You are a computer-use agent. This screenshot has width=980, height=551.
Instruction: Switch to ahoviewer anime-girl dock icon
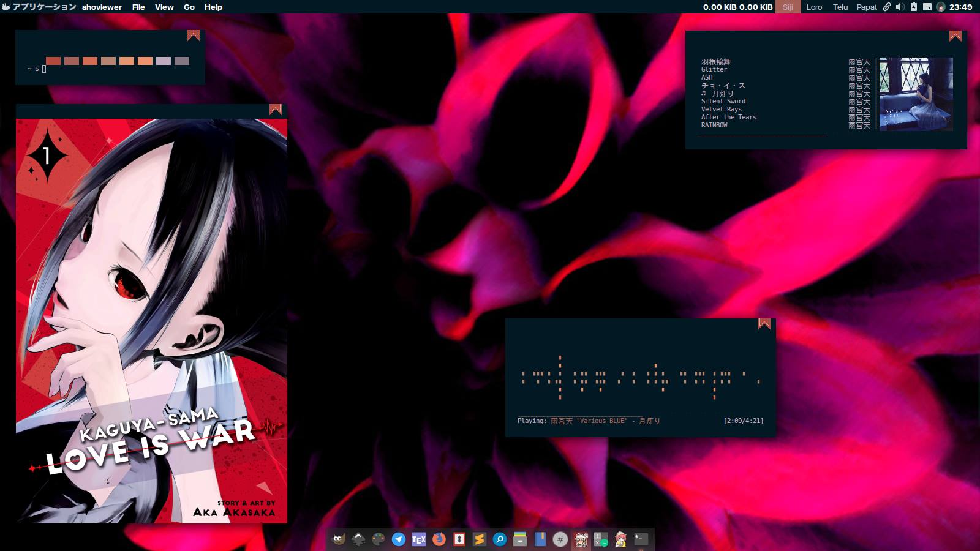(x=581, y=539)
